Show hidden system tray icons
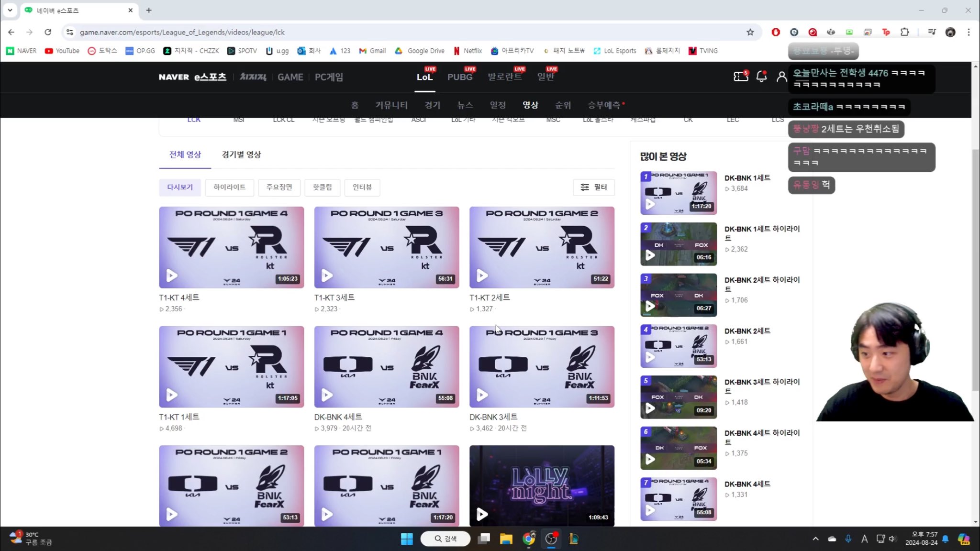The image size is (980, 551). tap(815, 539)
